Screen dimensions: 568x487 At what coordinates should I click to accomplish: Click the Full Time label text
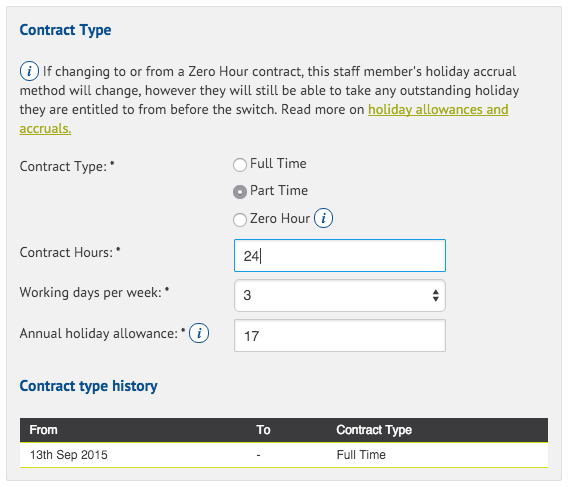(x=278, y=163)
